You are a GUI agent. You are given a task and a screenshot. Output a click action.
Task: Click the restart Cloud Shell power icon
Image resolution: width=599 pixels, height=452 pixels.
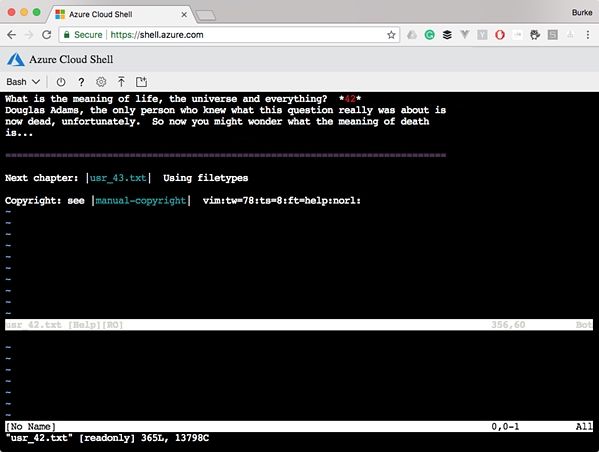[61, 82]
